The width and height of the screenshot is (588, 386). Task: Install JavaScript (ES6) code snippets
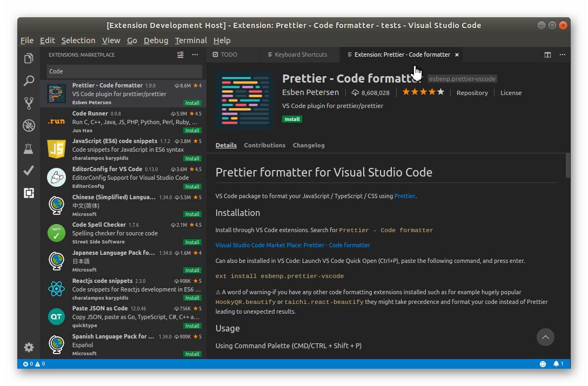coord(192,159)
